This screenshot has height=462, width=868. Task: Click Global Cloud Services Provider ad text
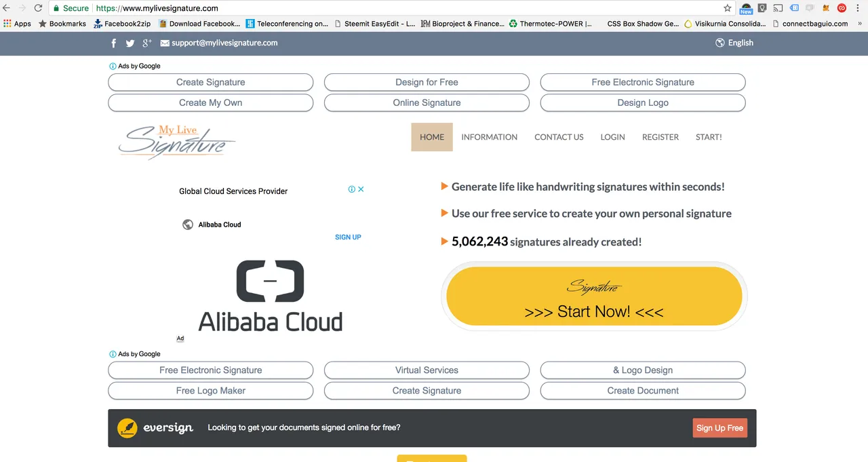233,191
